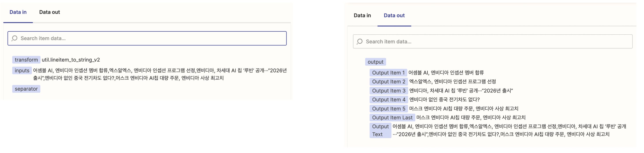
Task: Select the separator label
Action: click(x=26, y=89)
